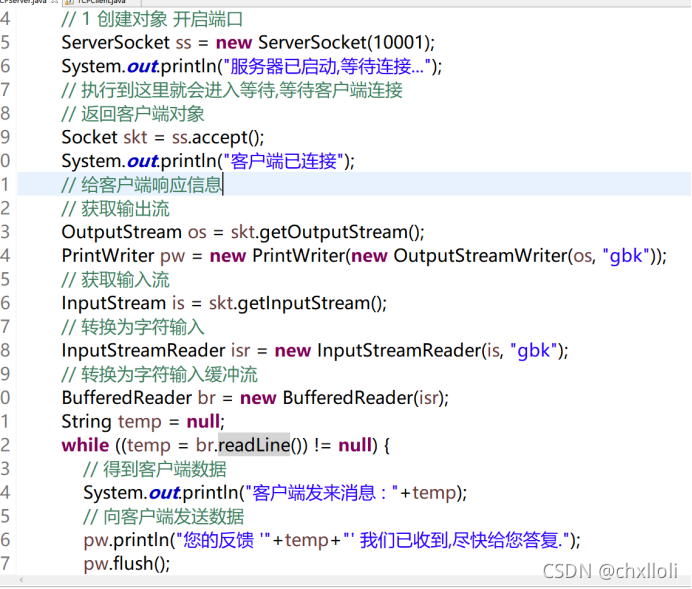Click "gbk" in the InputStreamReader isr line
This screenshot has width=692, height=589.
pyautogui.click(x=534, y=351)
